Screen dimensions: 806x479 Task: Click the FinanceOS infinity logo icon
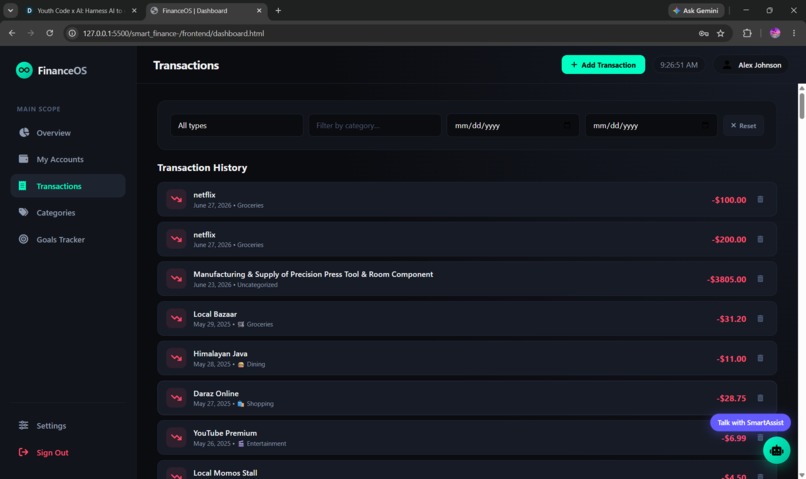(24, 70)
